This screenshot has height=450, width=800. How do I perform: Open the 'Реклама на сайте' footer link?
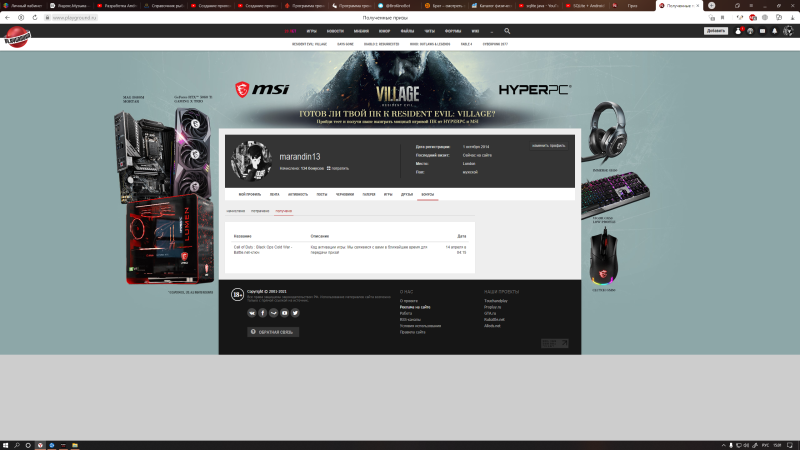coord(415,307)
